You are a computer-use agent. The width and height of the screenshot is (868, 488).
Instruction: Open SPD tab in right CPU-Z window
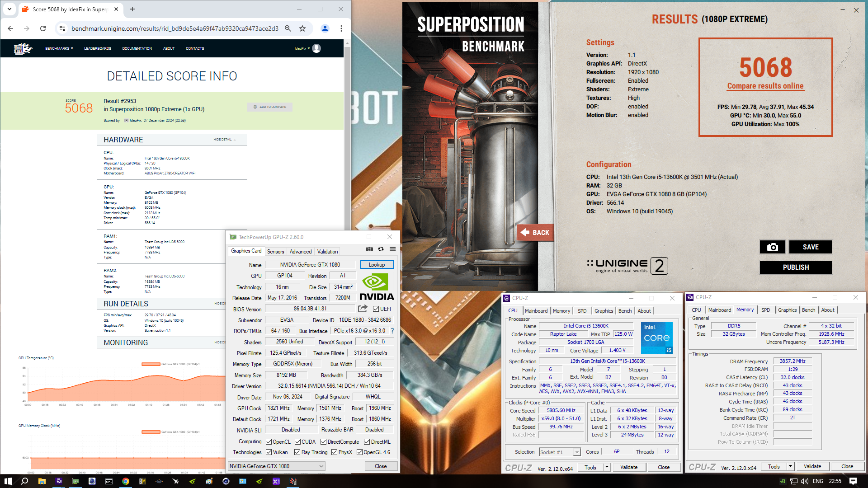[765, 310]
